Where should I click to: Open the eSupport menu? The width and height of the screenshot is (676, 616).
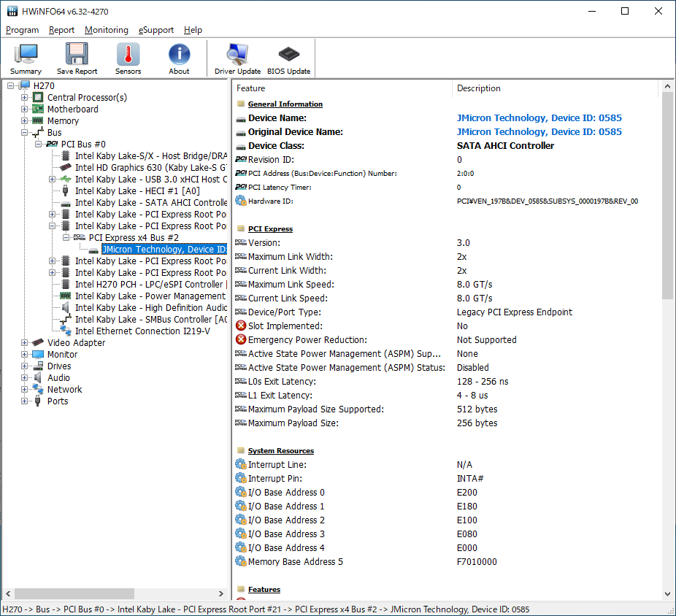pos(156,30)
